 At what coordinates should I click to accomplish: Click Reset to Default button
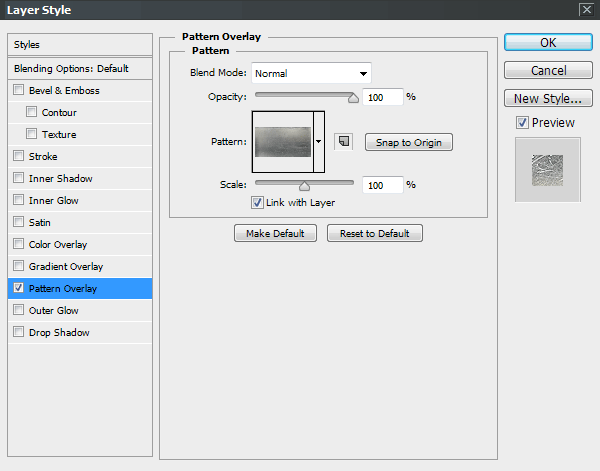375,233
